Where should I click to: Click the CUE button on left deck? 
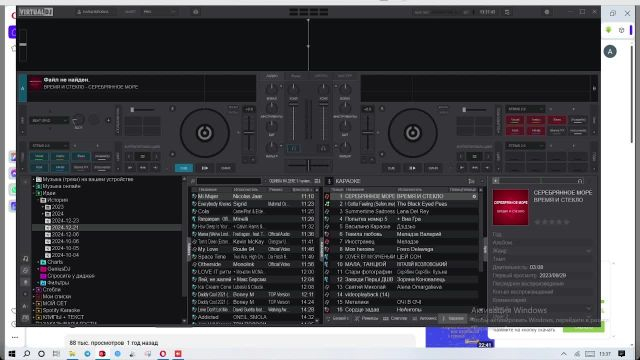coord(184,168)
